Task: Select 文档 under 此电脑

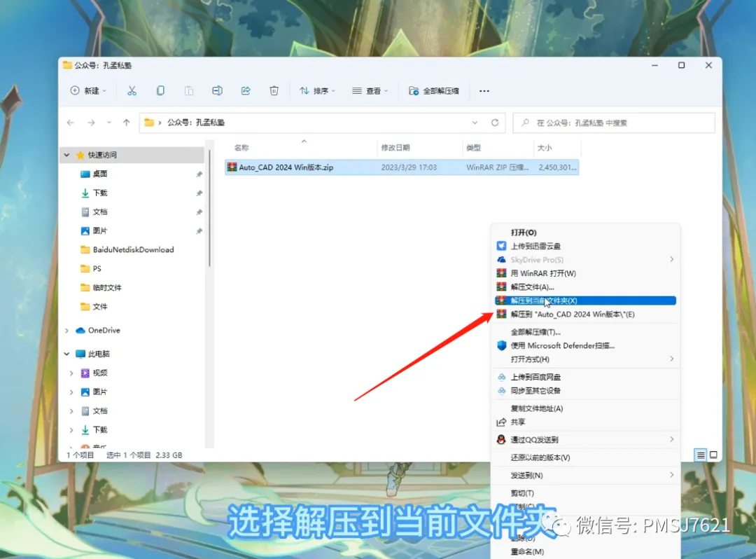Action: [100, 411]
